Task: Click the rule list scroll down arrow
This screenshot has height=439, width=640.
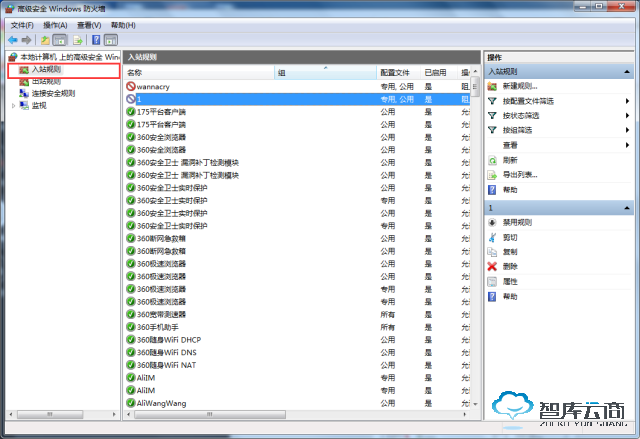Action: (475, 404)
